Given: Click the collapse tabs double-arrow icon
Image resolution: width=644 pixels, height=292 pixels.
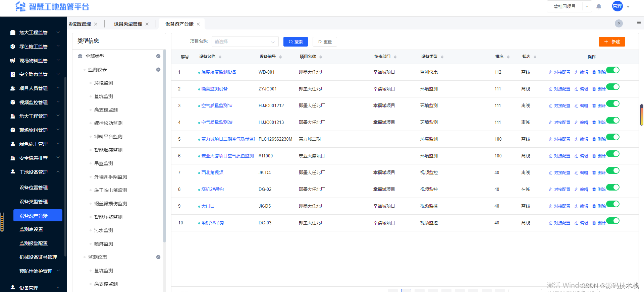Looking at the screenshot, I should (619, 23).
